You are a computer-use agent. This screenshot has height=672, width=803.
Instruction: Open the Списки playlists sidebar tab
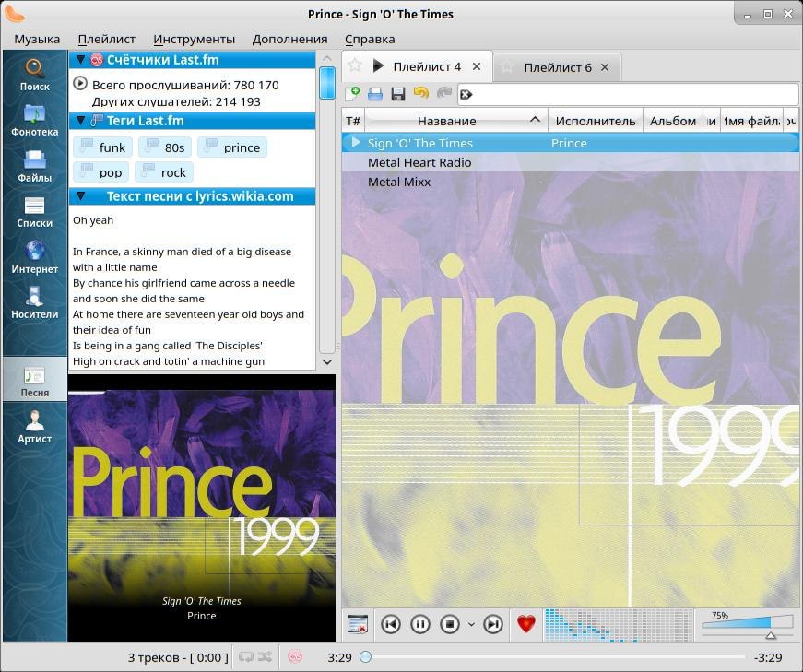35,212
